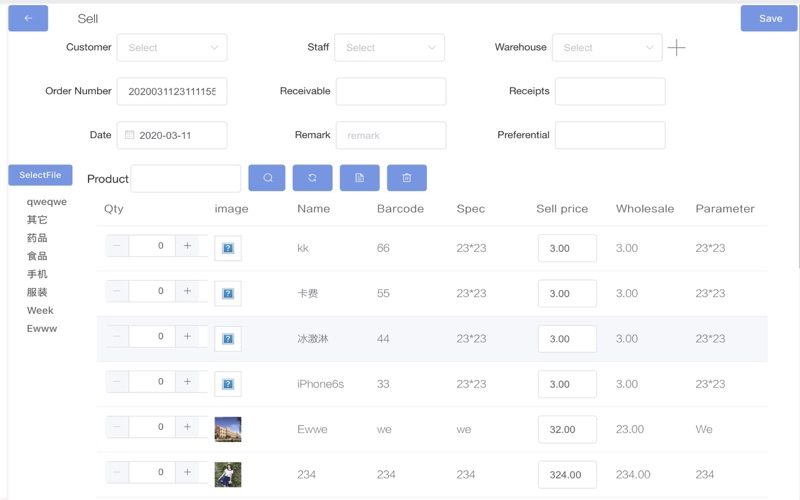Decrease quantity for kk row
The width and height of the screenshot is (800, 500).
(x=117, y=245)
